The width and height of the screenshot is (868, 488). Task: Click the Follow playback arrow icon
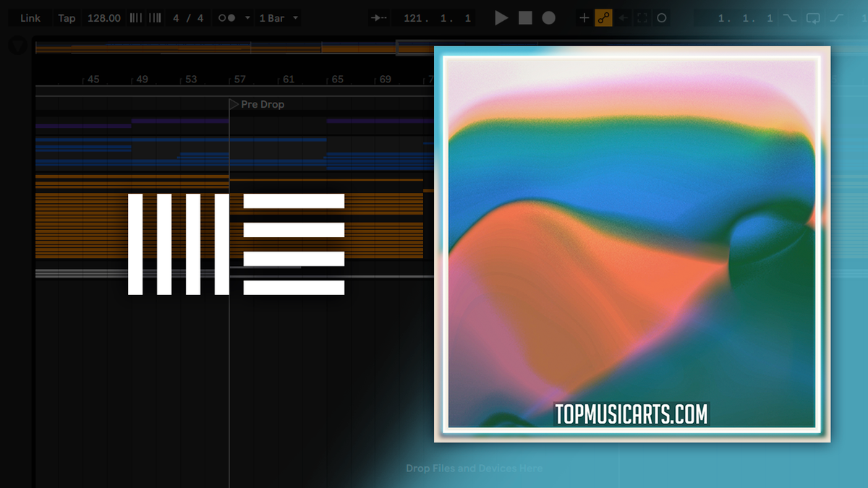click(378, 18)
